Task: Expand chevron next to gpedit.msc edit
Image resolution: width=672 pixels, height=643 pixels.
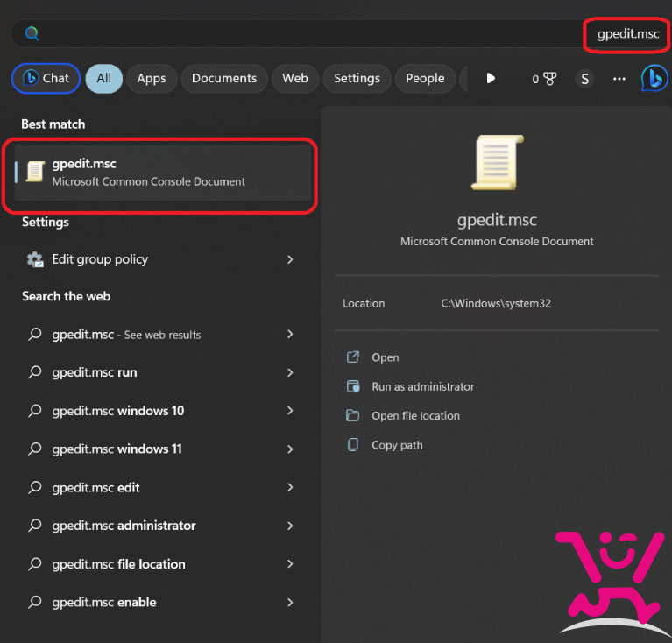Action: (x=290, y=487)
